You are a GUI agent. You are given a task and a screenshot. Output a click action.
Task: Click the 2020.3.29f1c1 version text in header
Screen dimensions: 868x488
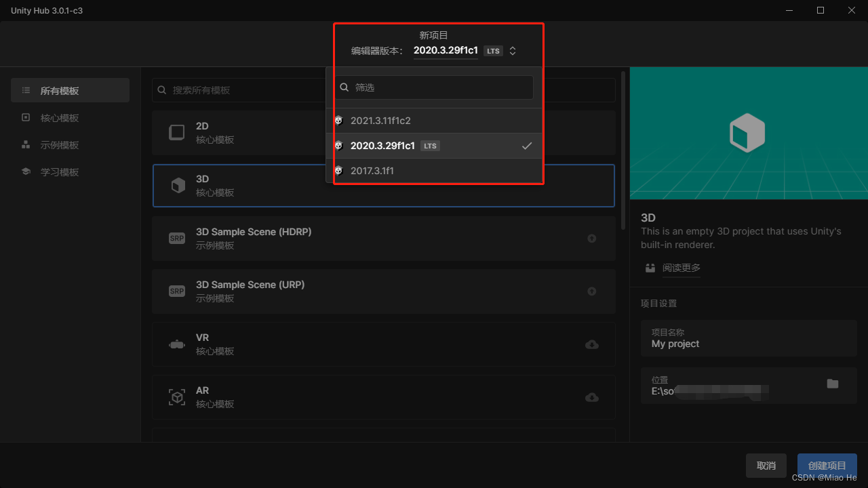coord(446,50)
